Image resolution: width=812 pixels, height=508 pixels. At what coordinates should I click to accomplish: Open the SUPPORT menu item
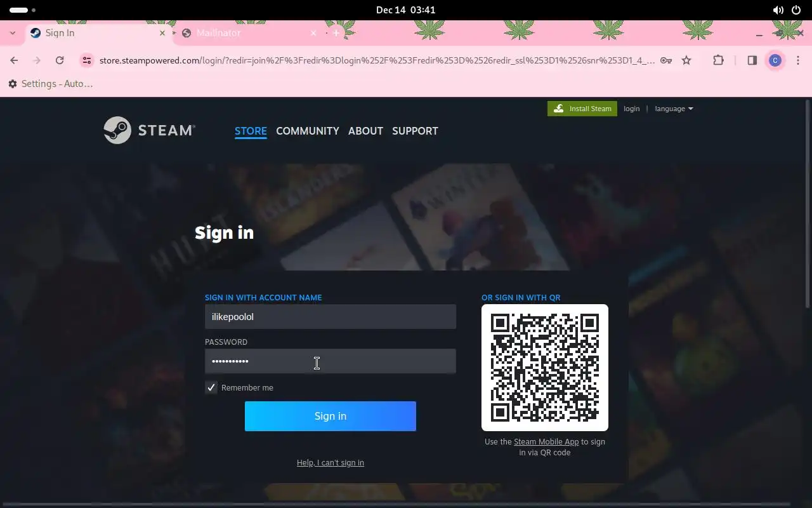(415, 131)
